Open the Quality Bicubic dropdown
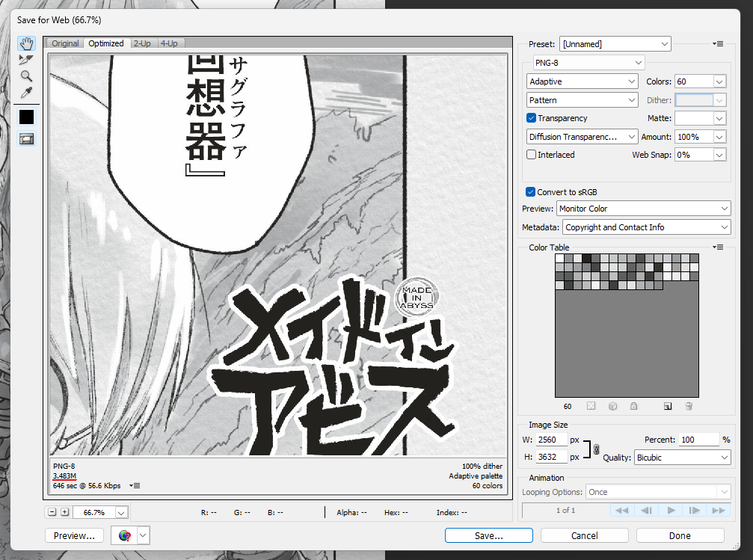 (x=683, y=458)
